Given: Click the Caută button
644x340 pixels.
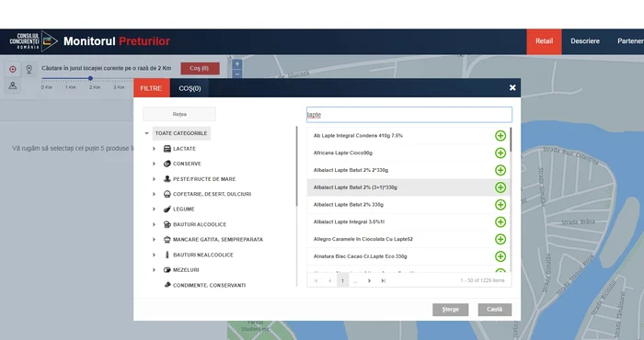Looking at the screenshot, I should (x=495, y=310).
